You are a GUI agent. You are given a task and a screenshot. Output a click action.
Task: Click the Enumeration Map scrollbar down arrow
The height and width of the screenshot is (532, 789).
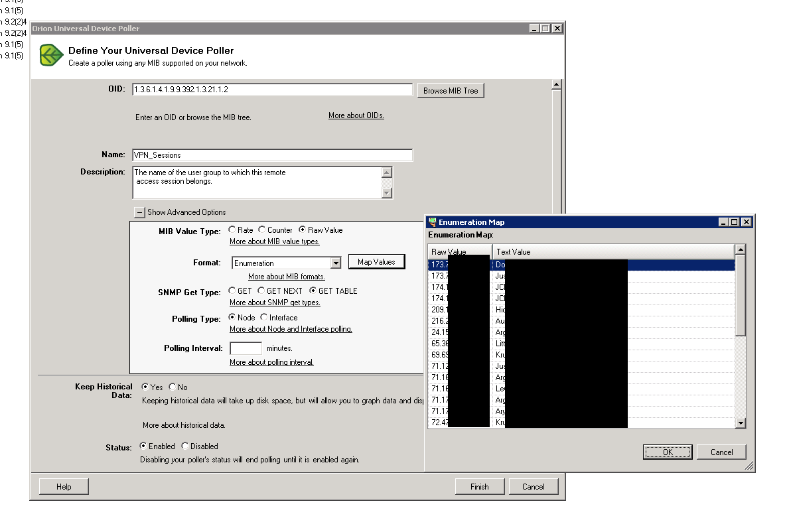click(740, 423)
